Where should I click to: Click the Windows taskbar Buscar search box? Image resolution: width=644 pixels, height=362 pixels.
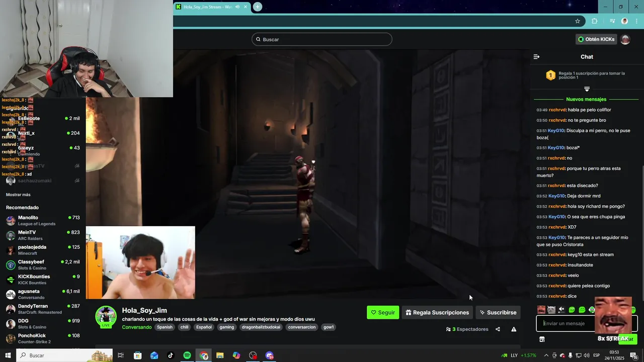pyautogui.click(x=65, y=355)
